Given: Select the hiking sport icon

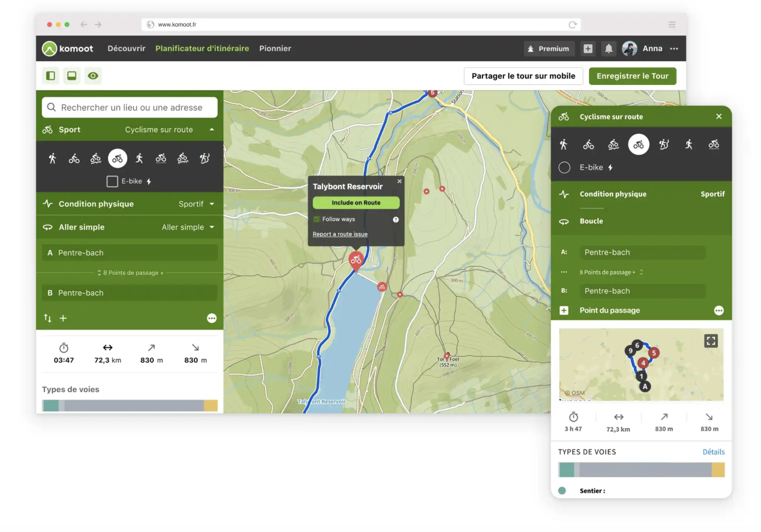Looking at the screenshot, I should click(x=53, y=158).
